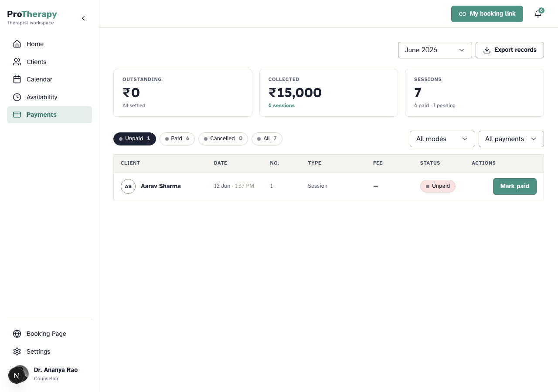558x392 pixels.
Task: Click the client name Aarav Sharma
Action: click(161, 186)
